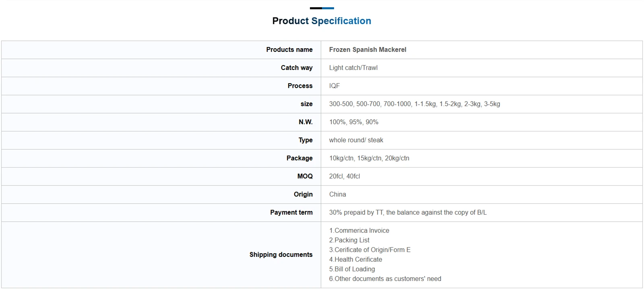Click the size range list starting "300-500"
Image resolution: width=644 pixels, height=289 pixels.
point(415,104)
